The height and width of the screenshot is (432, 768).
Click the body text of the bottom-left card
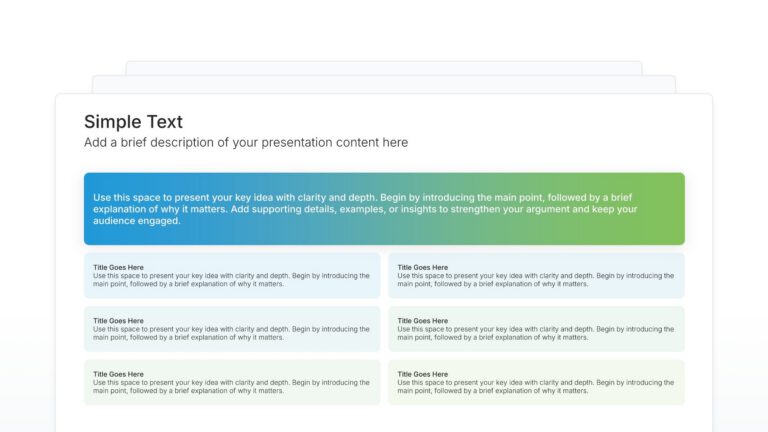231,387
